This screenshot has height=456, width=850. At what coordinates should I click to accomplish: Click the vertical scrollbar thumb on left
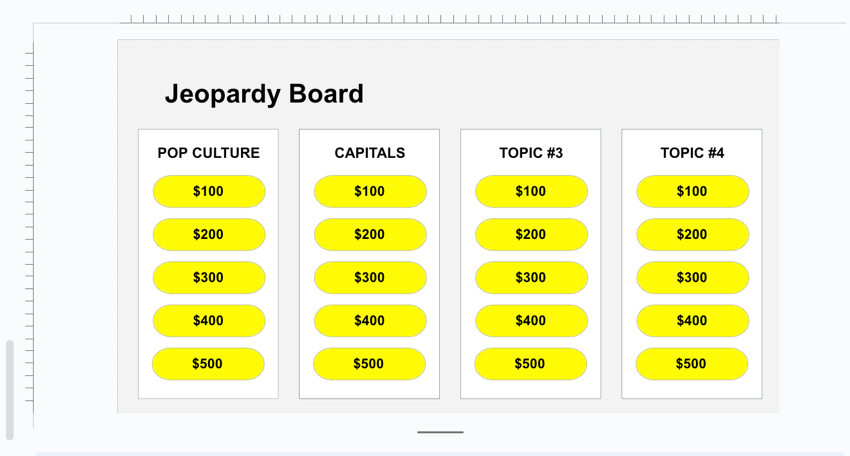coord(10,390)
